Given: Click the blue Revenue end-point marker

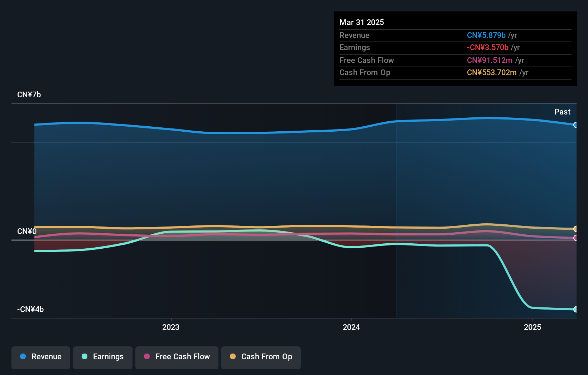Looking at the screenshot, I should [x=575, y=125].
